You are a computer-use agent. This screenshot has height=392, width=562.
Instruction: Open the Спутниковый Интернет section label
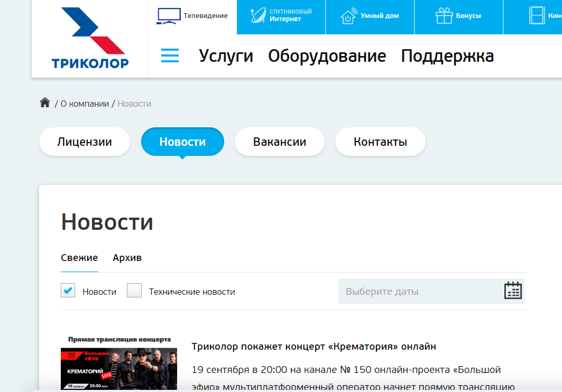pos(291,15)
